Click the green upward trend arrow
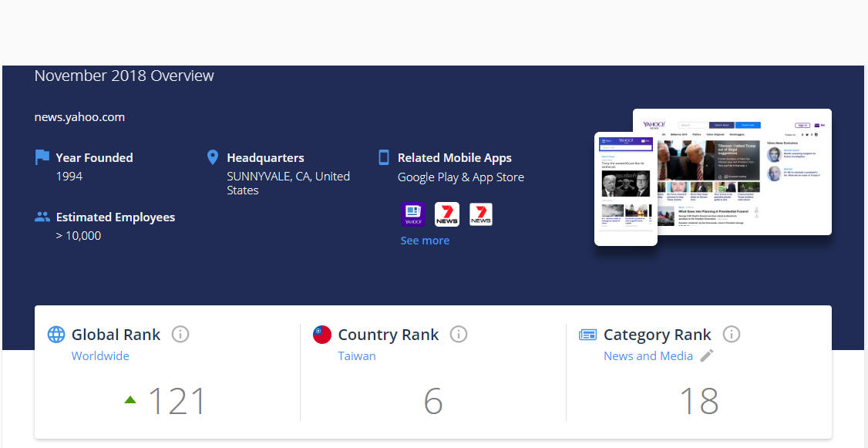Viewport: 868px width, 448px height. 130,399
